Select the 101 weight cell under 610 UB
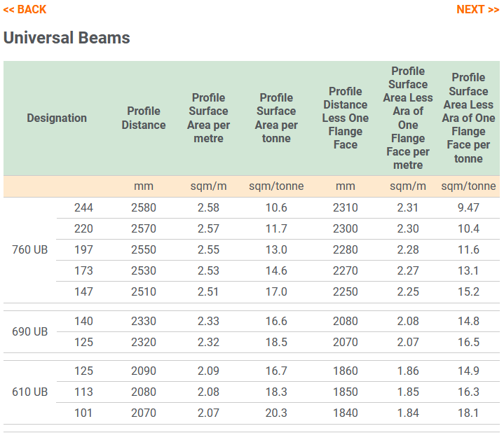 [83, 413]
